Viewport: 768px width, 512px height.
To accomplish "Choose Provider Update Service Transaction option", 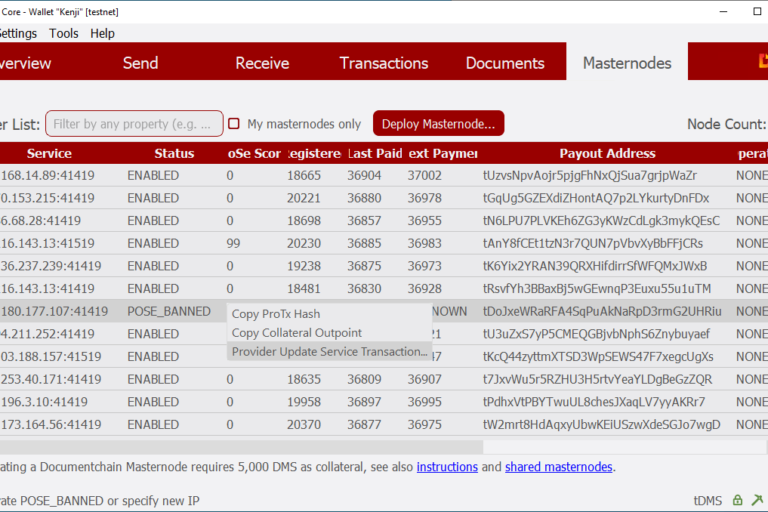I will click(x=329, y=352).
